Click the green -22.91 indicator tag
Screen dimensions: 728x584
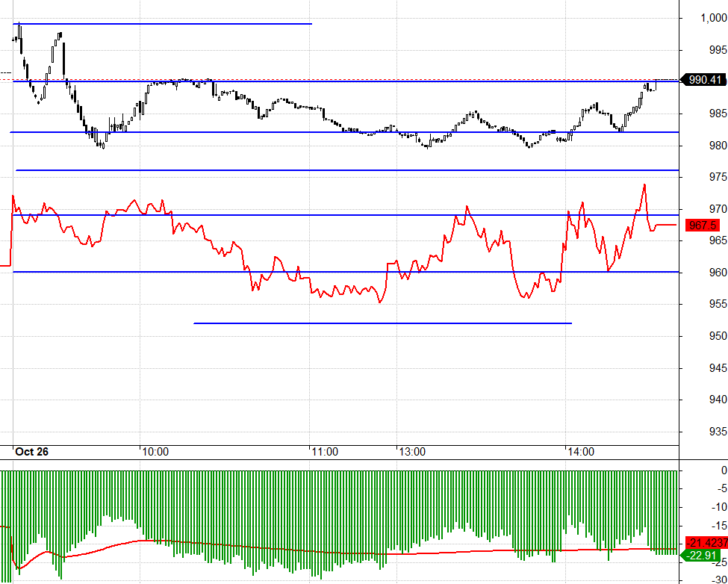(704, 555)
